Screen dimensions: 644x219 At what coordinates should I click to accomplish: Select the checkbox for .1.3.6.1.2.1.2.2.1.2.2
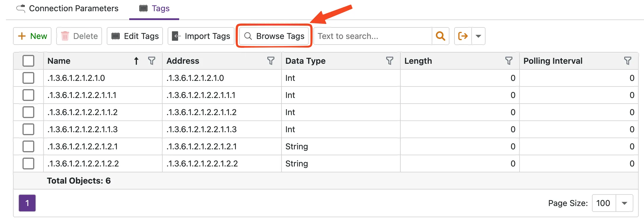[28, 164]
